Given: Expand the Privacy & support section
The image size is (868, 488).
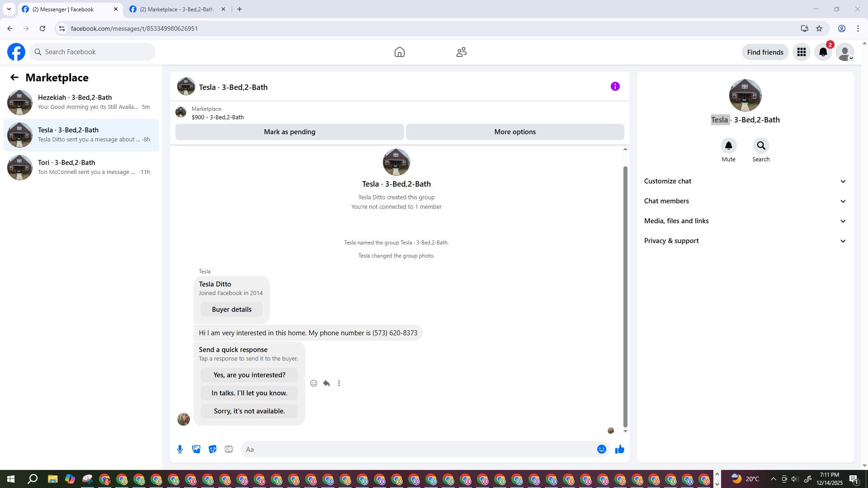Looking at the screenshot, I should pos(745,241).
